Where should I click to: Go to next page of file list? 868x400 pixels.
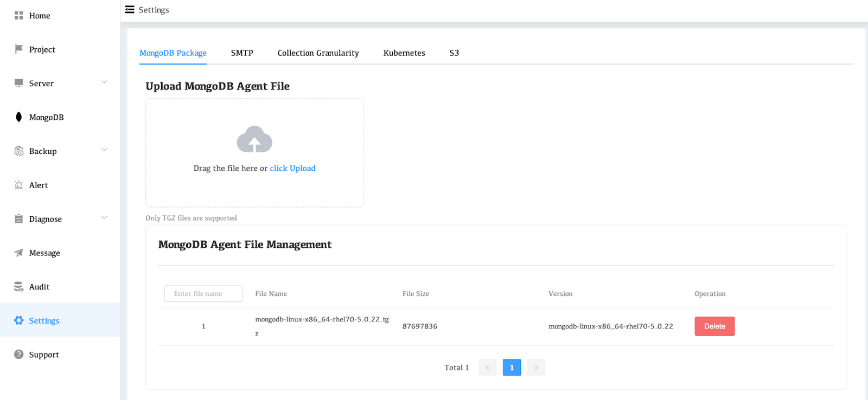click(x=535, y=367)
